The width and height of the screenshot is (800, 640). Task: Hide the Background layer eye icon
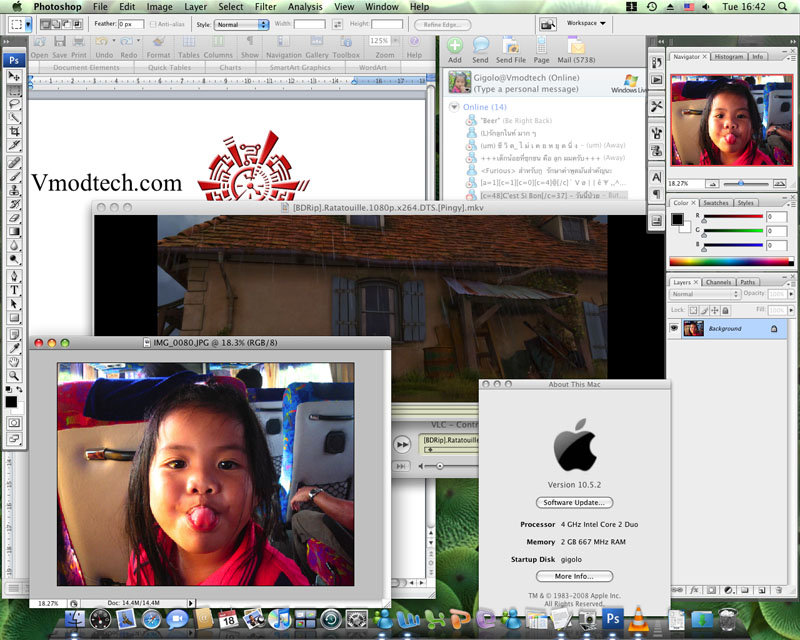point(674,328)
